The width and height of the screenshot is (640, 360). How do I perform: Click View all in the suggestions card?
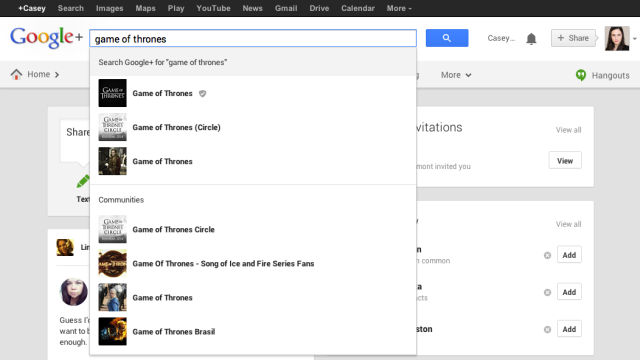click(x=568, y=224)
